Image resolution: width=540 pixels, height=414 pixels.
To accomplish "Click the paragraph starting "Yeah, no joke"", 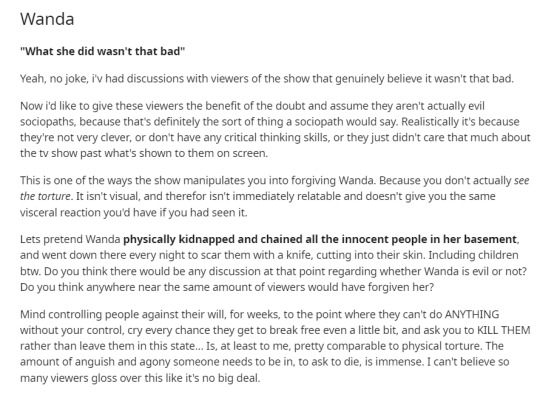I will click(x=267, y=79).
